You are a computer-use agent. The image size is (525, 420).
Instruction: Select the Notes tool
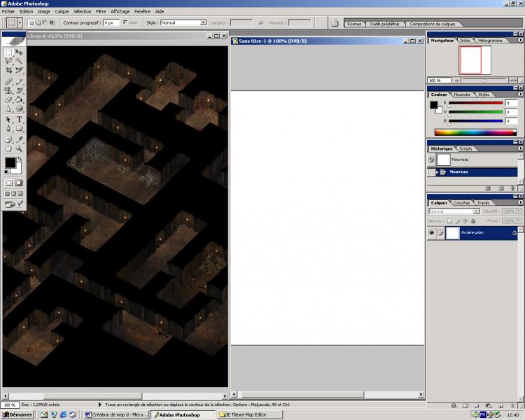coord(8,140)
